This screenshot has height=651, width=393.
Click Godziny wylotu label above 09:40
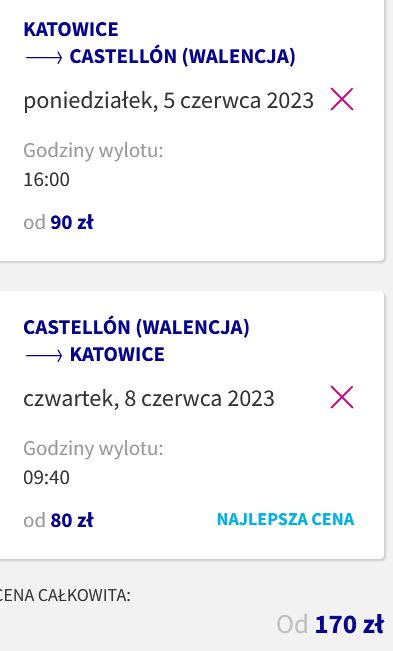pyautogui.click(x=93, y=448)
